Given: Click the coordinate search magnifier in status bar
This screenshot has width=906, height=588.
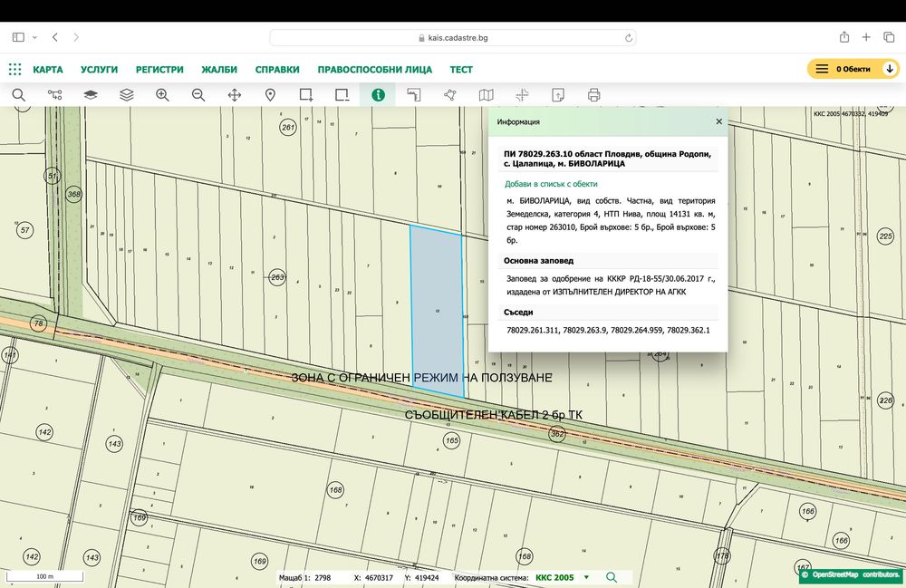Looking at the screenshot, I should pyautogui.click(x=612, y=577).
